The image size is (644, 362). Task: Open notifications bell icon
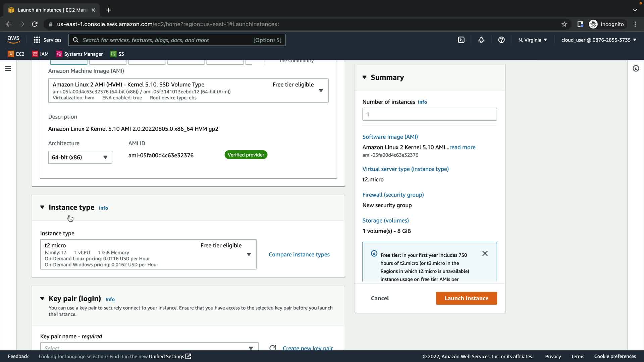pyautogui.click(x=481, y=40)
